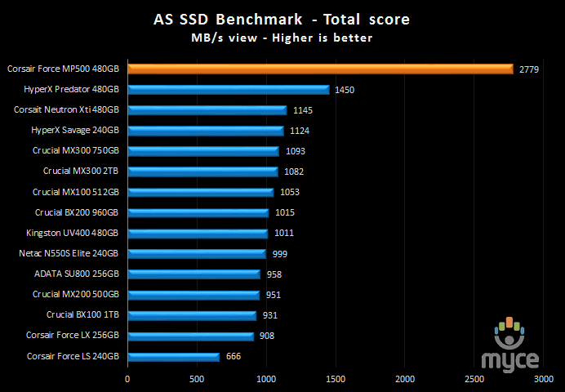Click the 1082 score value
Image resolution: width=565 pixels, height=392 pixels.
(294, 171)
